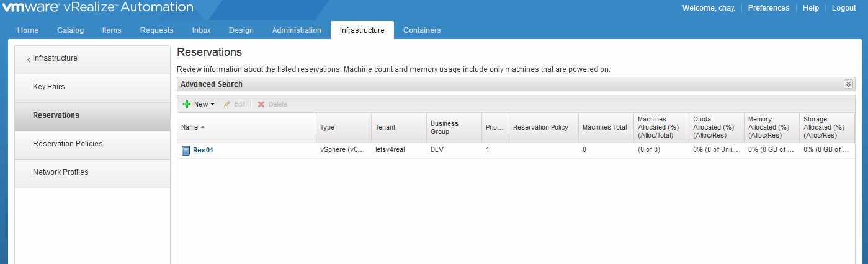This screenshot has height=264, width=868.
Task: Open the New dropdown arrow
Action: [212, 105]
